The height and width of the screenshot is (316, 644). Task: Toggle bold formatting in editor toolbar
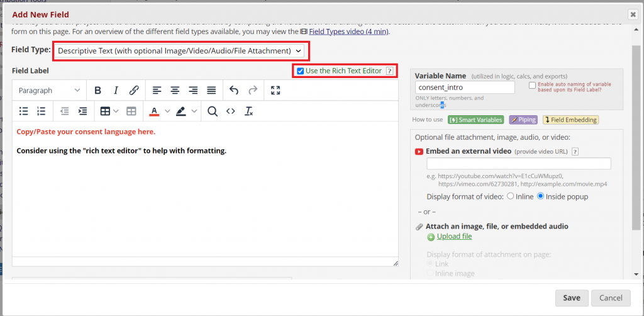tap(98, 91)
